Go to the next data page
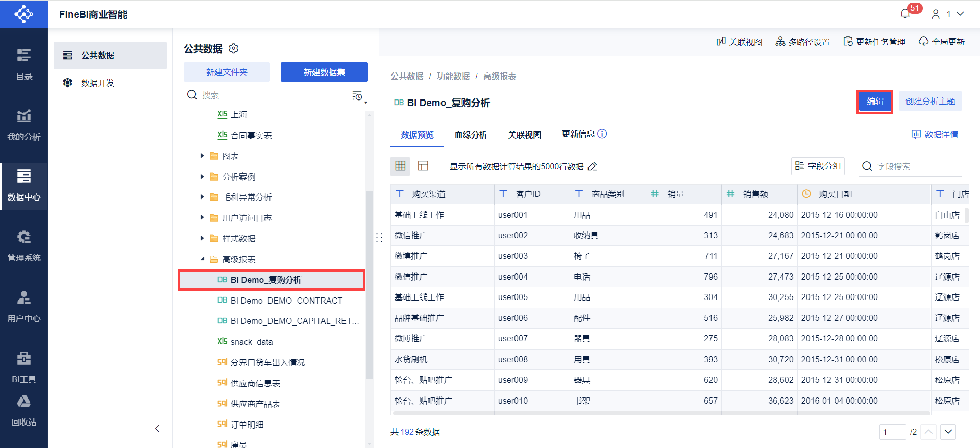980x448 pixels. (948, 432)
